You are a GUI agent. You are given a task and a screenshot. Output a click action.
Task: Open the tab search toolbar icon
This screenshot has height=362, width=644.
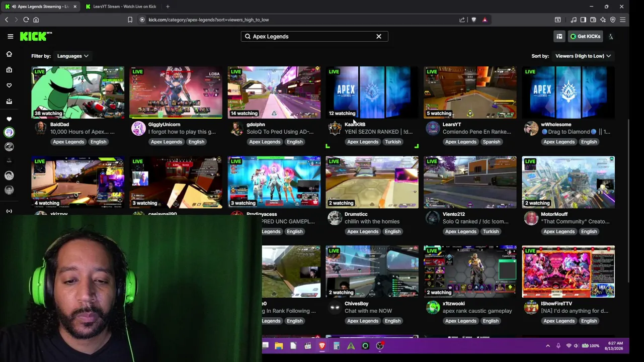[557, 20]
